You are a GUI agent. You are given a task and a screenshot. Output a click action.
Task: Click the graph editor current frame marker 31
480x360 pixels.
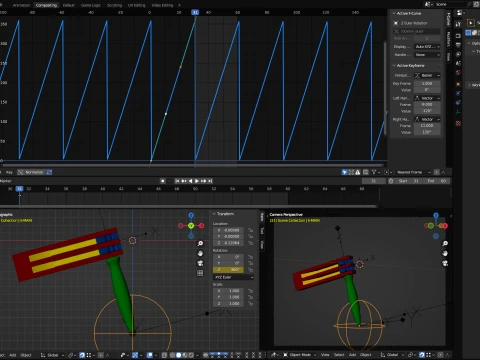(x=195, y=12)
